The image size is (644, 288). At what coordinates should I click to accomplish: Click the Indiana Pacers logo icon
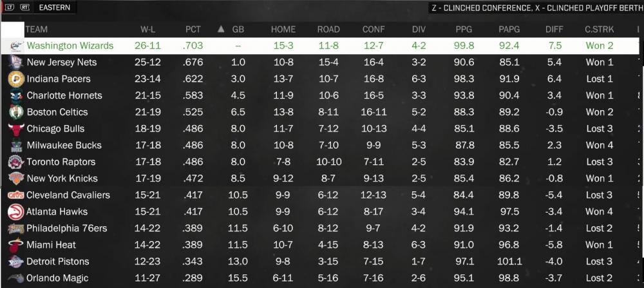15,79
